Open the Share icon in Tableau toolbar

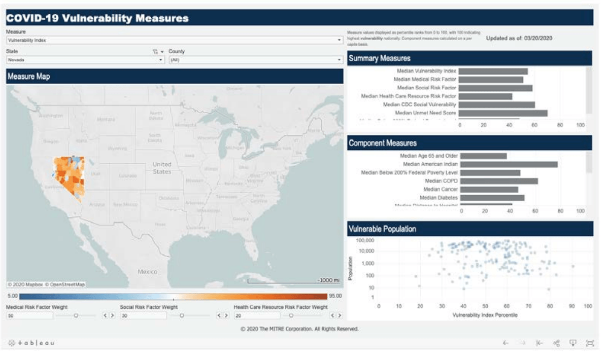point(556,343)
